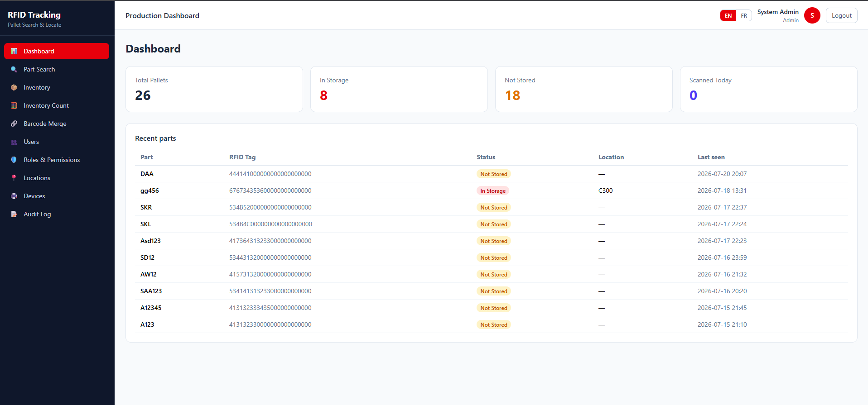Navigate to the Users page
The height and width of the screenshot is (405, 868).
57,142
